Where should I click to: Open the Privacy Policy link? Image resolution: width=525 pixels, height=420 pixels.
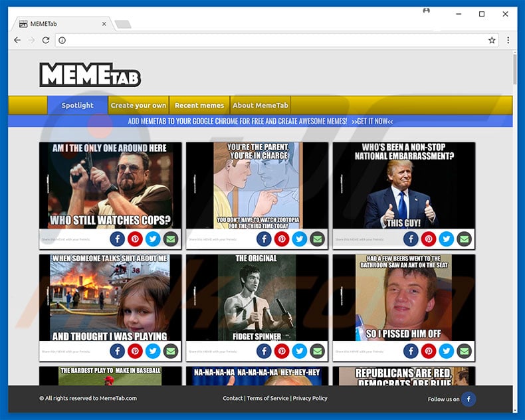click(310, 398)
